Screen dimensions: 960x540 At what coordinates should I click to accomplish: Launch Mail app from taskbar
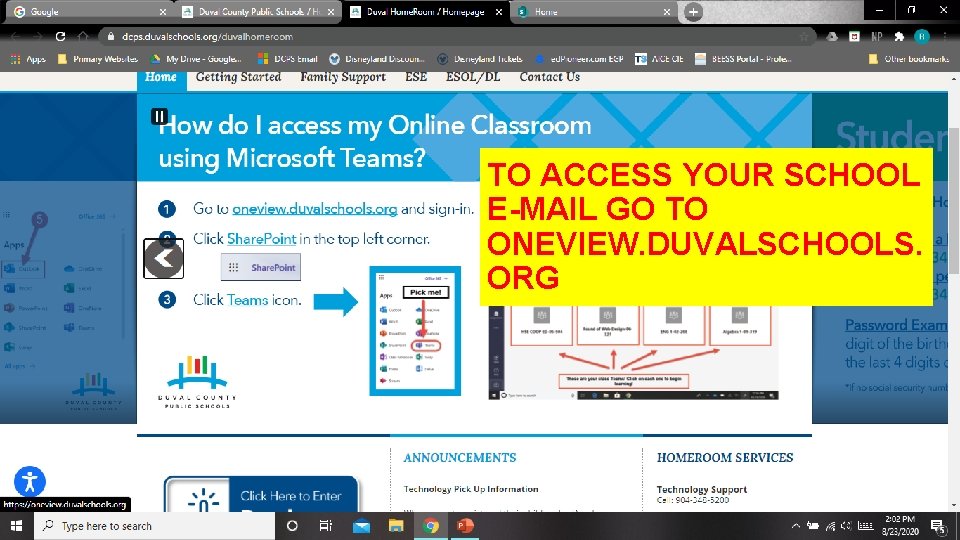(x=361, y=526)
